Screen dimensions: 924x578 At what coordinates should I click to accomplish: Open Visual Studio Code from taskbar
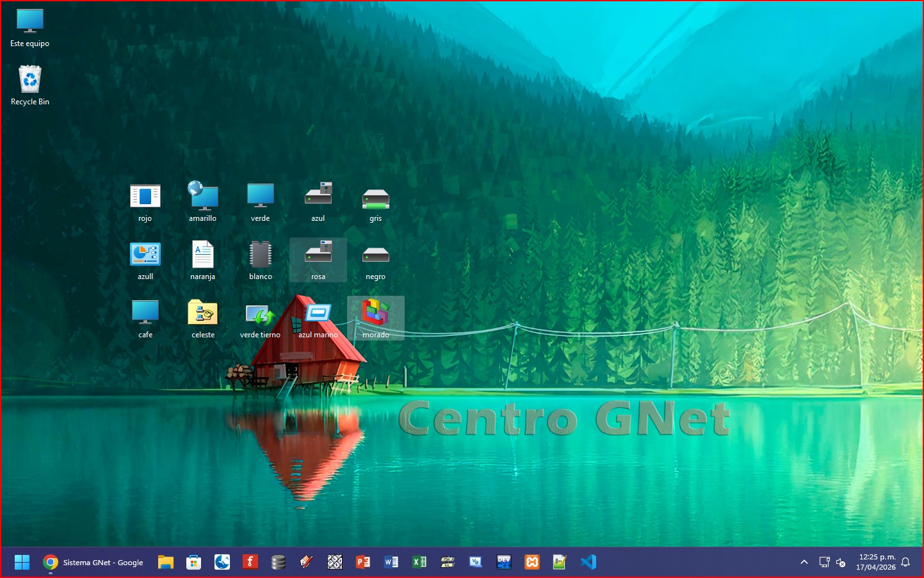pyautogui.click(x=588, y=562)
